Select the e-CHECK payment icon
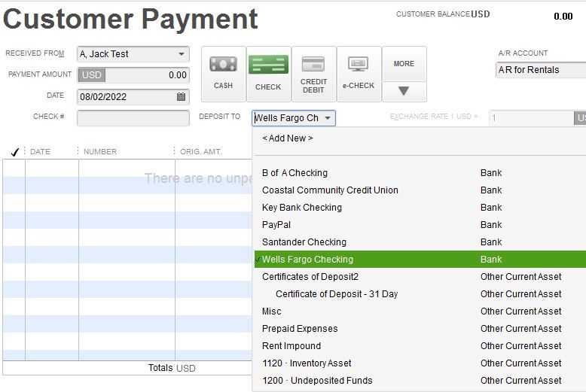 359,74
